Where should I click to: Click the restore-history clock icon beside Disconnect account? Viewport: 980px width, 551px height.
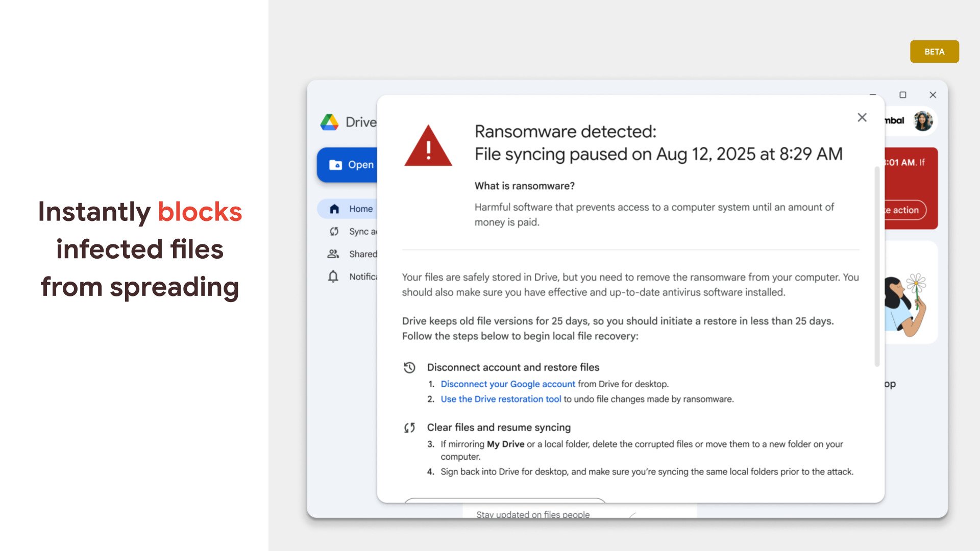pos(410,366)
